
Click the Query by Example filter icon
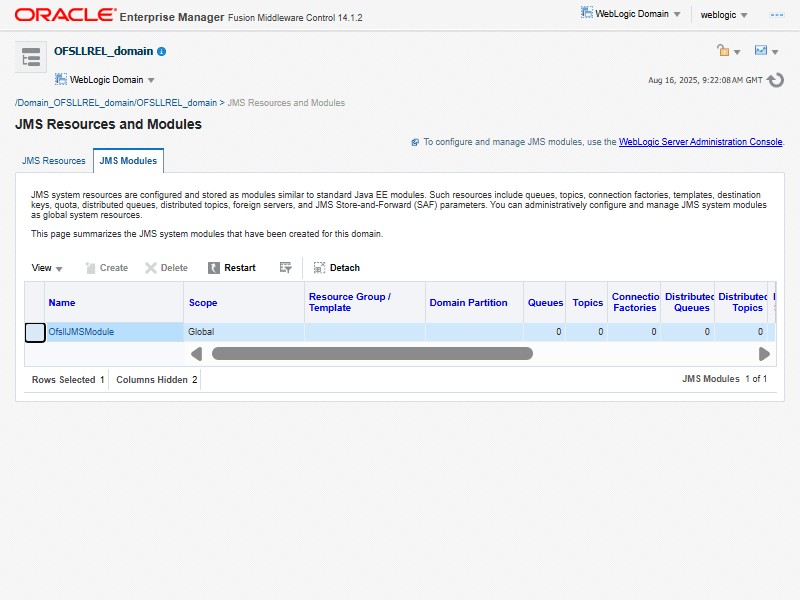[x=286, y=268]
